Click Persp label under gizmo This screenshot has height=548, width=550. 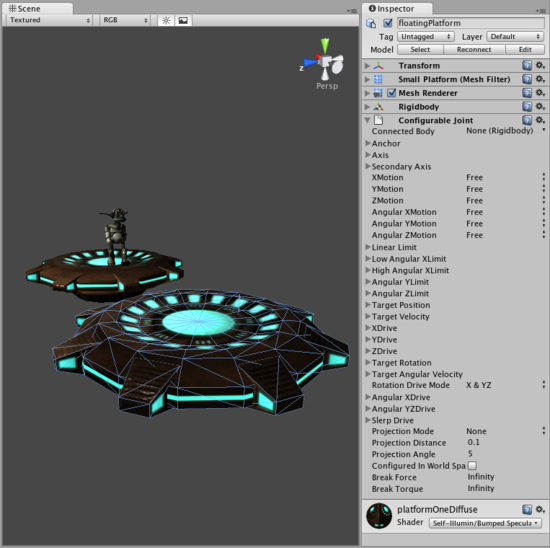coord(327,86)
